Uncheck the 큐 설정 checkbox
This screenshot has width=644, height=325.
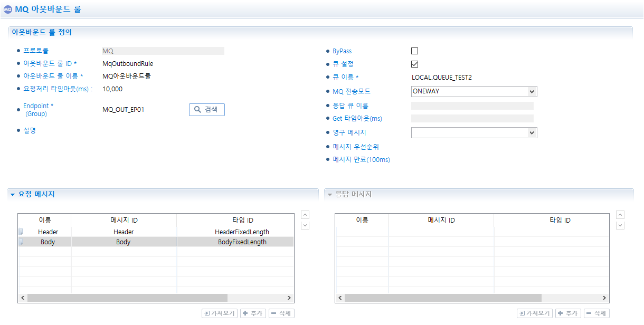[414, 64]
